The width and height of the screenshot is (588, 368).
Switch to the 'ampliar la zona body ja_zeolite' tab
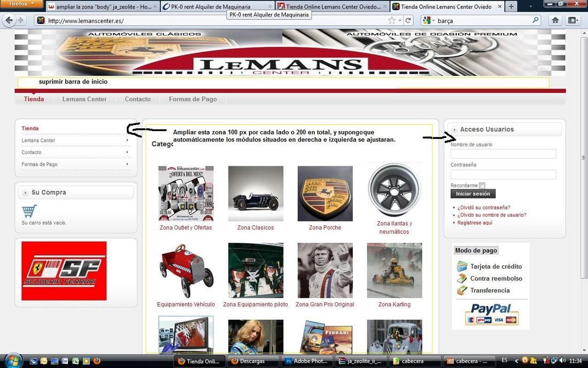(x=103, y=7)
